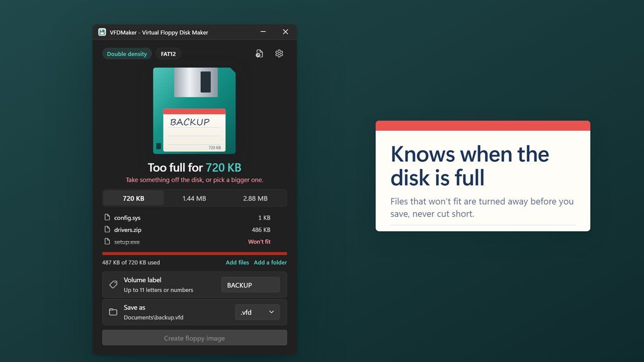The image size is (644, 362).
Task: Select the 1.44 MB disk size
Action: coord(194,198)
